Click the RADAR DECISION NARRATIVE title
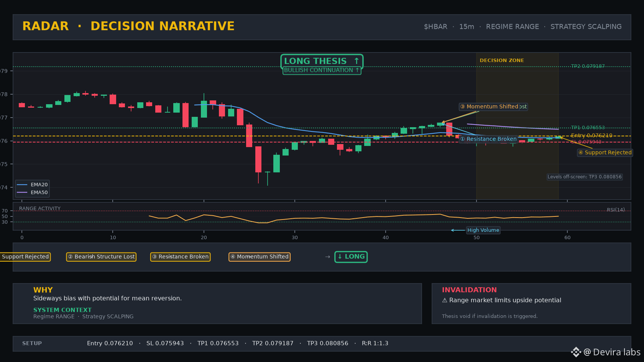 tap(128, 26)
